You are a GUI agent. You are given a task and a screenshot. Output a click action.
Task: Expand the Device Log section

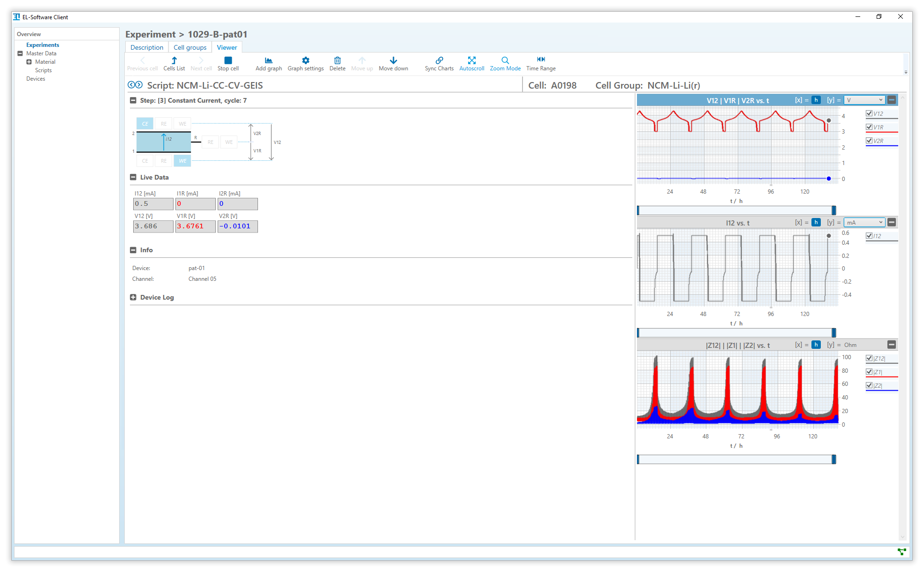click(133, 297)
